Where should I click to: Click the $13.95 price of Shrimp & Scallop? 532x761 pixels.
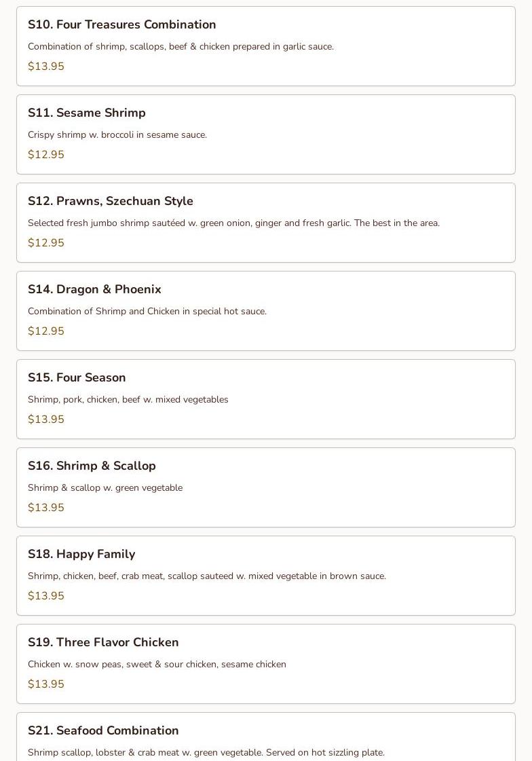(46, 508)
